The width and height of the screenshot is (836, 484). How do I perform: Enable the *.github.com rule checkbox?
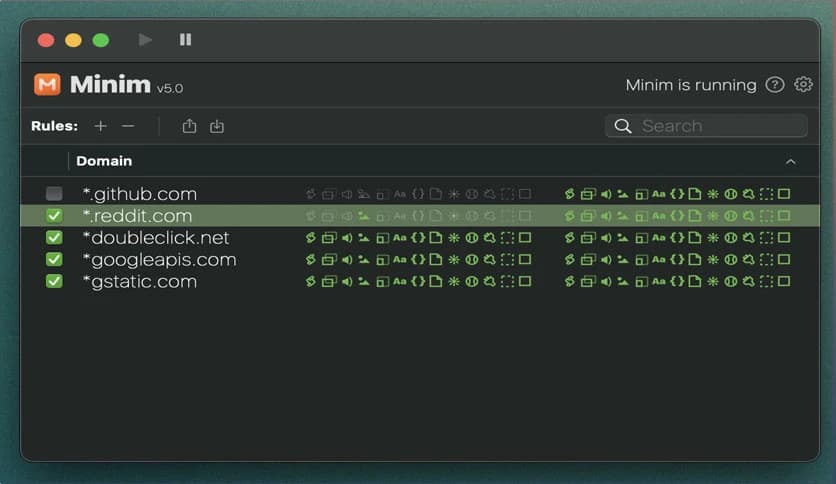tap(54, 194)
